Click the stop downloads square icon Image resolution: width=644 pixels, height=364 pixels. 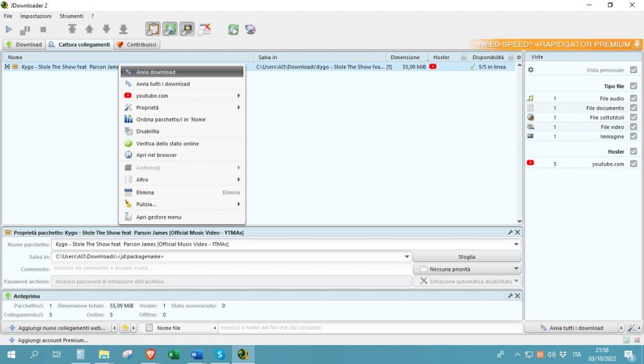click(43, 29)
